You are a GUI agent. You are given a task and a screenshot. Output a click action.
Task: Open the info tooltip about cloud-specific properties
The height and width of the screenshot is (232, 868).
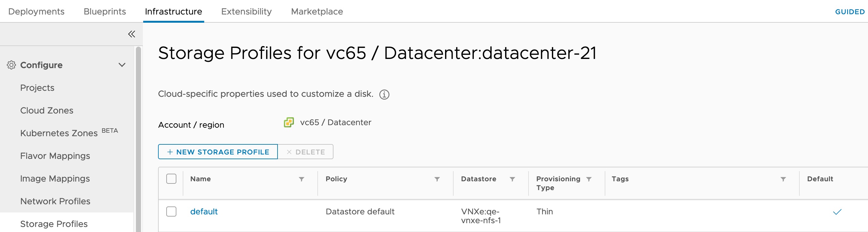pos(384,95)
